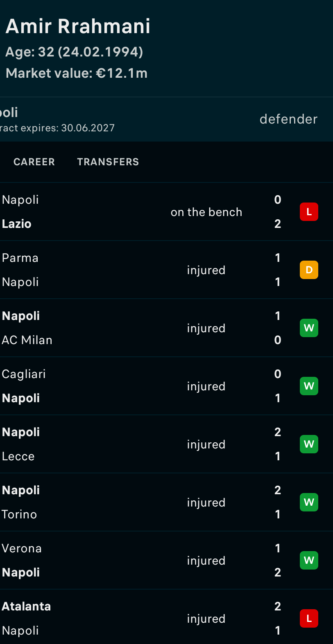Click the red L badge for Atalanta–Napoli
This screenshot has height=644, width=333.
click(x=309, y=619)
